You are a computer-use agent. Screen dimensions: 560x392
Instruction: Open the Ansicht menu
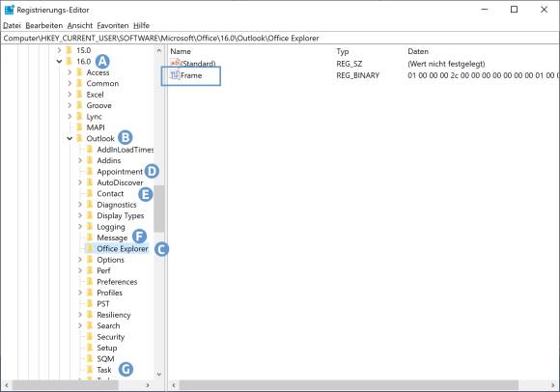(x=80, y=26)
